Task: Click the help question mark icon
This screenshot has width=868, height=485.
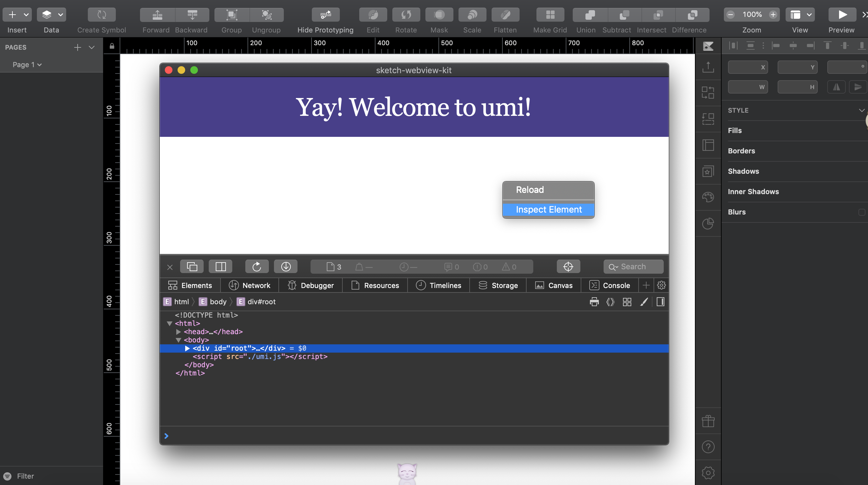Action: pos(708,447)
